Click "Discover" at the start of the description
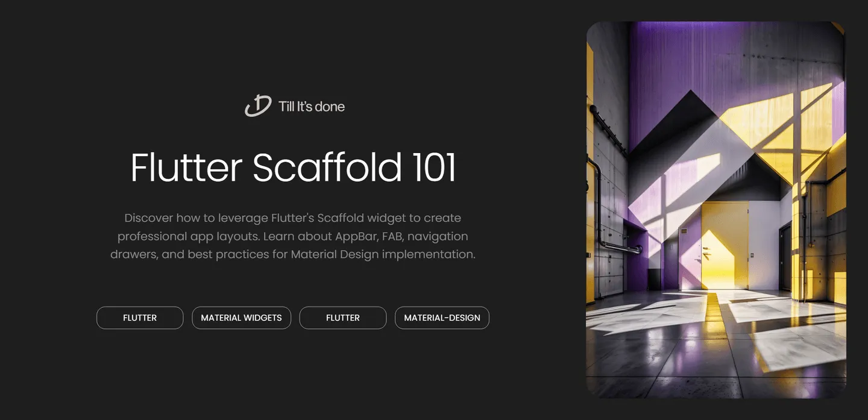The image size is (868, 420). (x=148, y=218)
